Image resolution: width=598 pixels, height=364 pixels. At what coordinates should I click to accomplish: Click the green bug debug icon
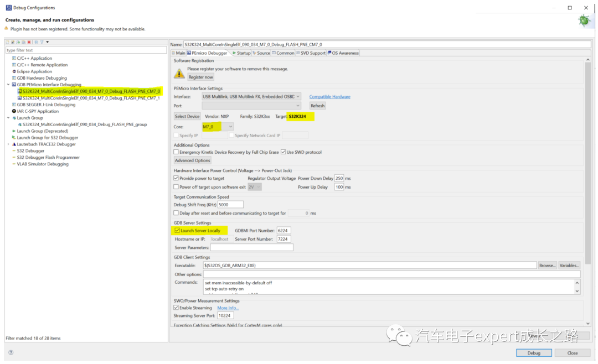(584, 20)
